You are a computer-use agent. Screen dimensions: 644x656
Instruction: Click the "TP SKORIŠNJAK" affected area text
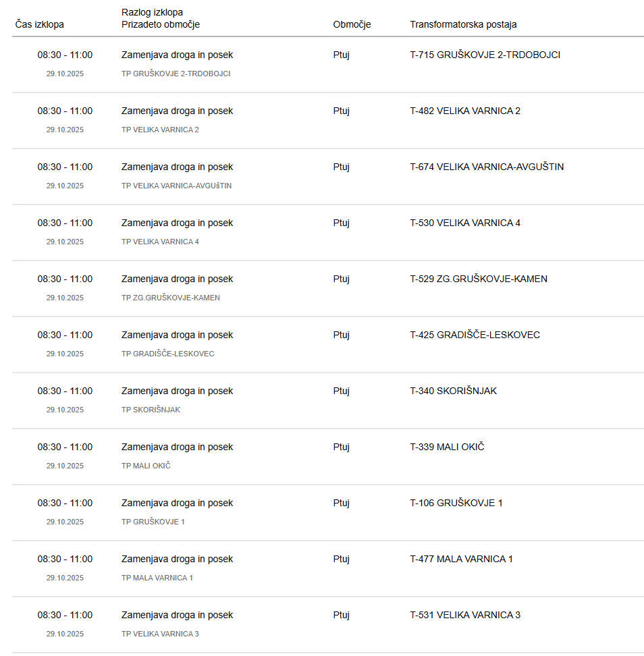151,410
